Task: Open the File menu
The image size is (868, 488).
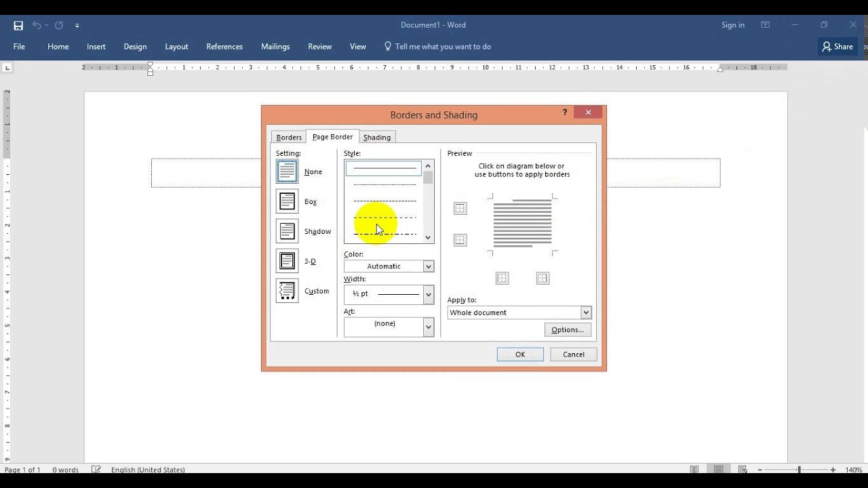Action: click(19, 47)
